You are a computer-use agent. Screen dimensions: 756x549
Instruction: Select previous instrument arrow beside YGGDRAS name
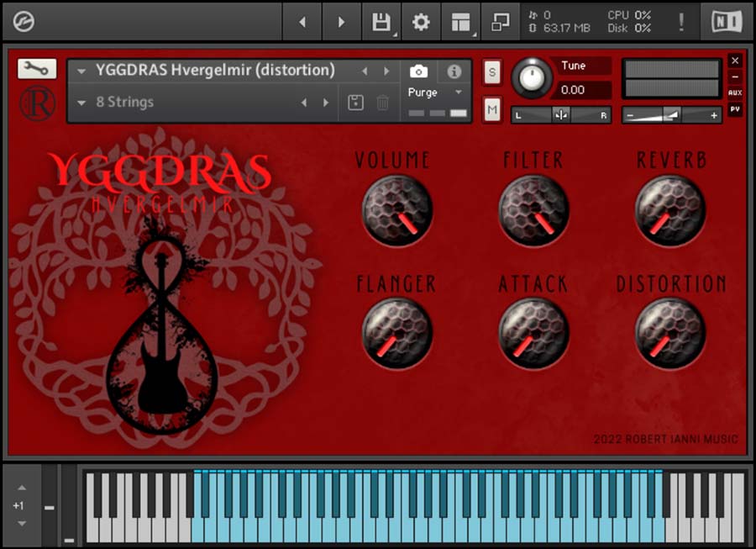pos(365,71)
